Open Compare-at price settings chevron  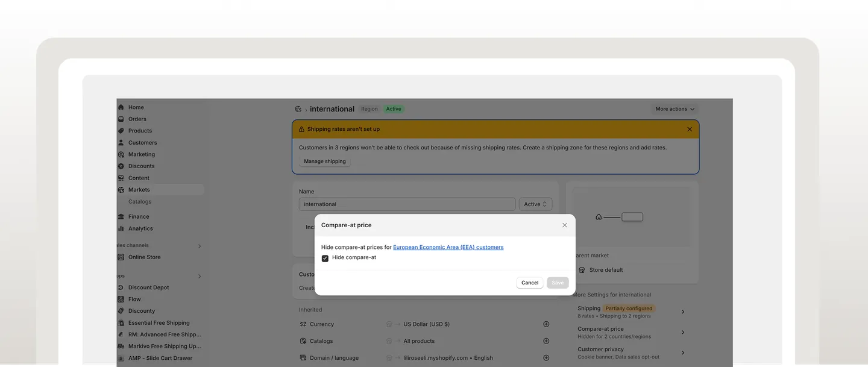[x=683, y=333]
